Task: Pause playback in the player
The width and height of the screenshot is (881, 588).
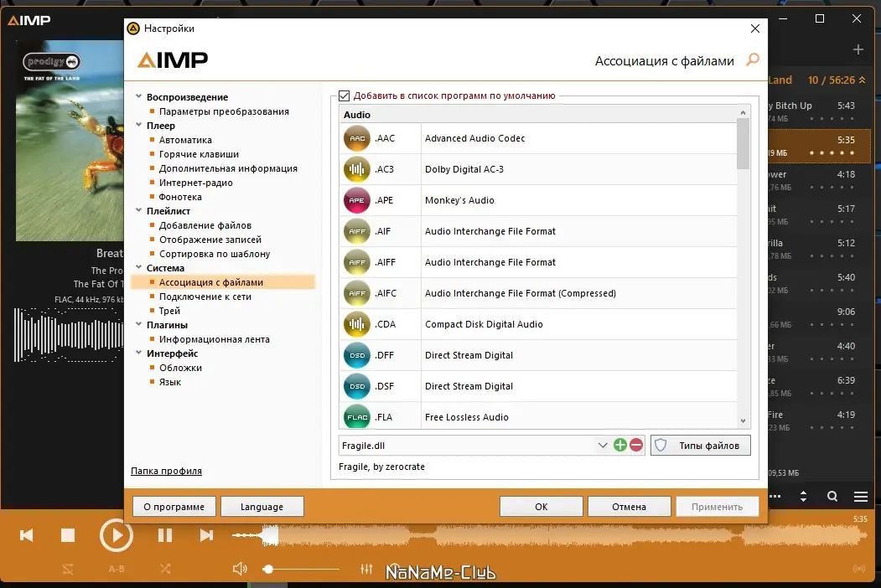Action: 165,535
